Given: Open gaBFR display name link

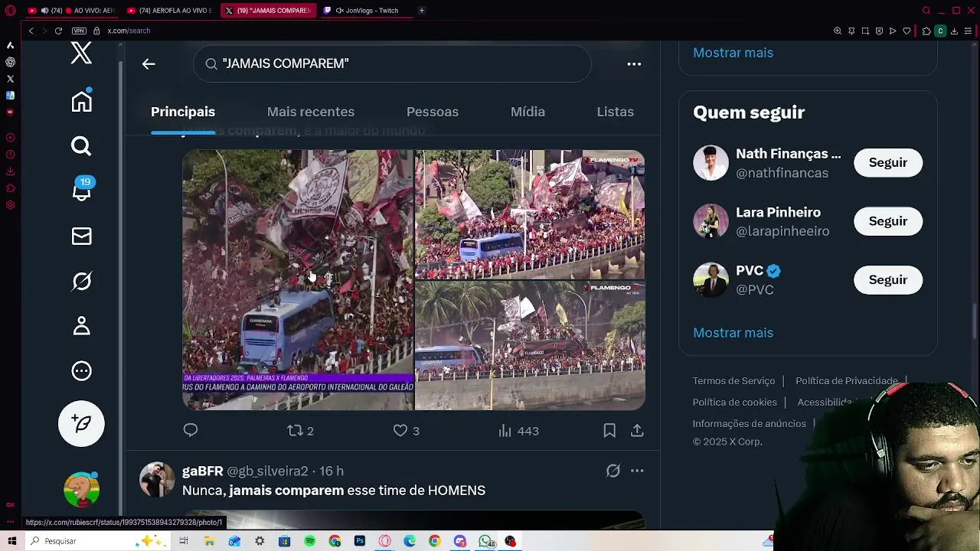Looking at the screenshot, I should point(203,471).
